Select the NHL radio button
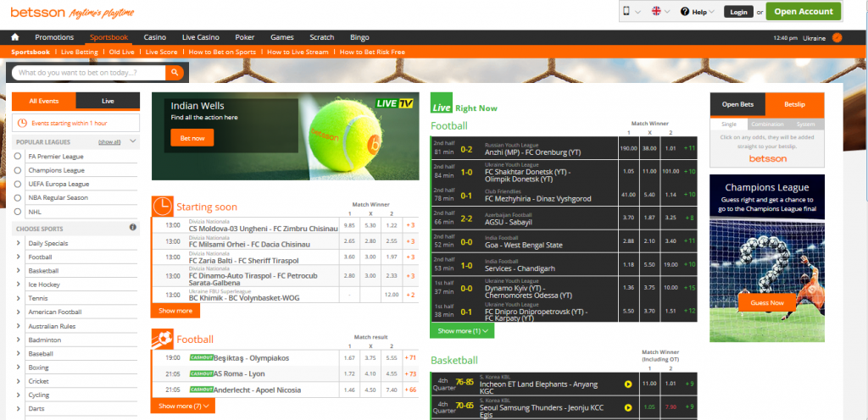 coord(19,212)
